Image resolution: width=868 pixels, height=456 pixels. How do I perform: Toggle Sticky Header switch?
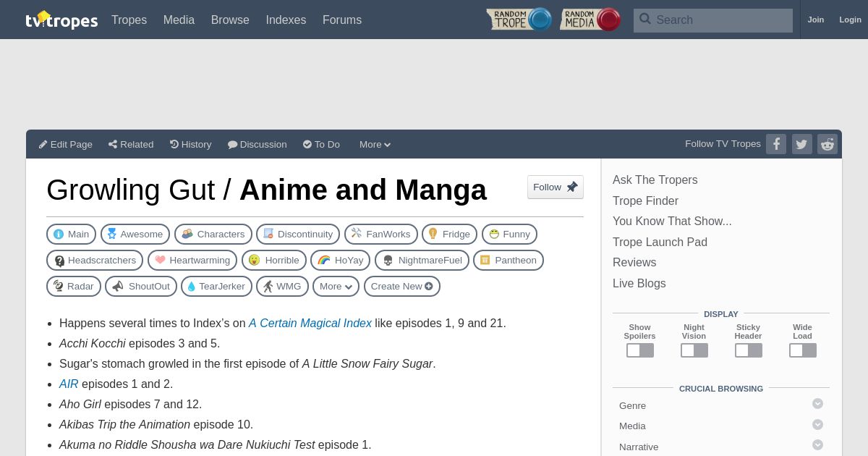(x=749, y=350)
